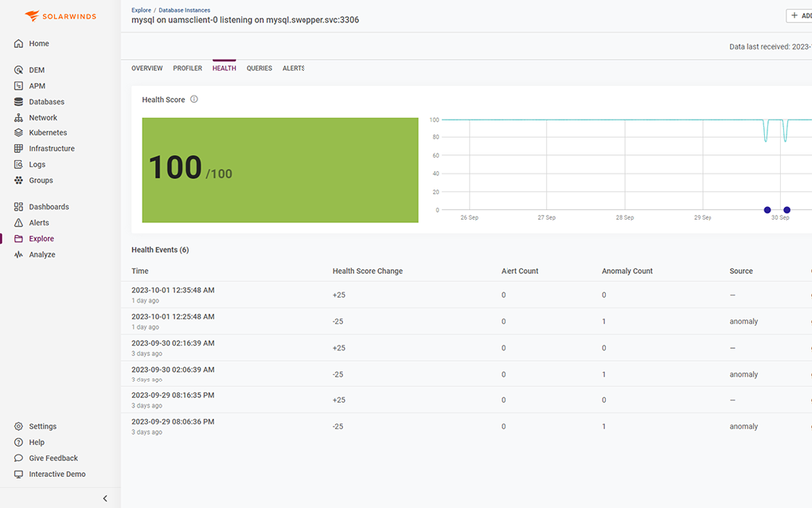Image resolution: width=812 pixels, height=508 pixels.
Task: Click the green 100/100 health score tile
Action: (x=281, y=170)
